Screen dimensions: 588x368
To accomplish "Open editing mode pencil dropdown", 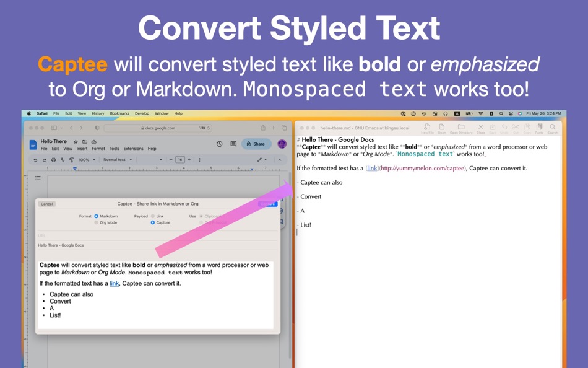I will pos(262,160).
